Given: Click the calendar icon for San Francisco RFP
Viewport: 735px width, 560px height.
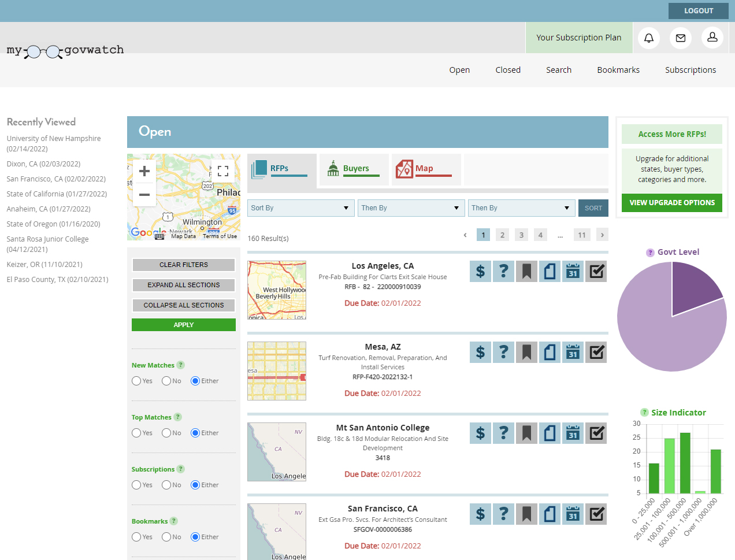Looking at the screenshot, I should tap(573, 514).
